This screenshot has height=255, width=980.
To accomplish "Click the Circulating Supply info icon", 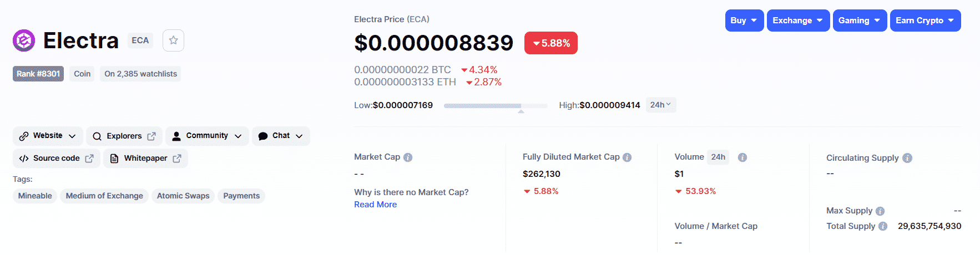I will coord(907,158).
